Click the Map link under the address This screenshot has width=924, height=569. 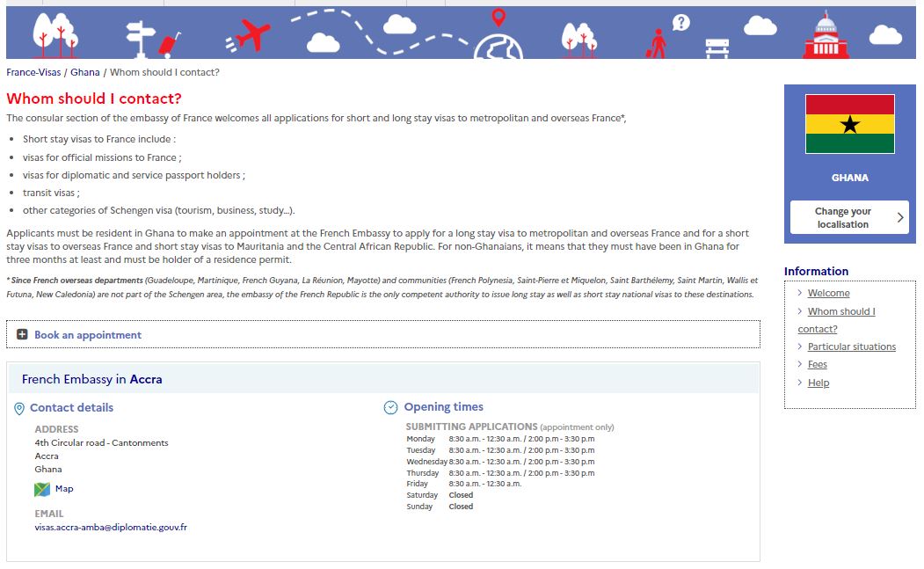[x=64, y=489]
